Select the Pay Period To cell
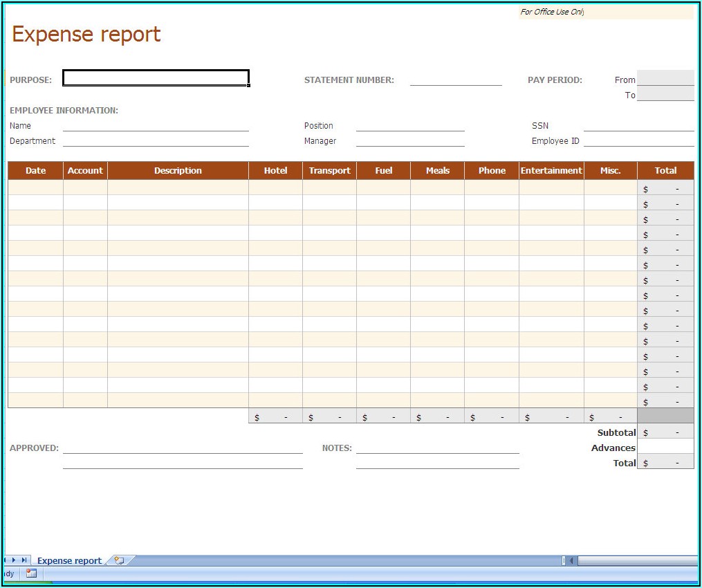 (665, 94)
